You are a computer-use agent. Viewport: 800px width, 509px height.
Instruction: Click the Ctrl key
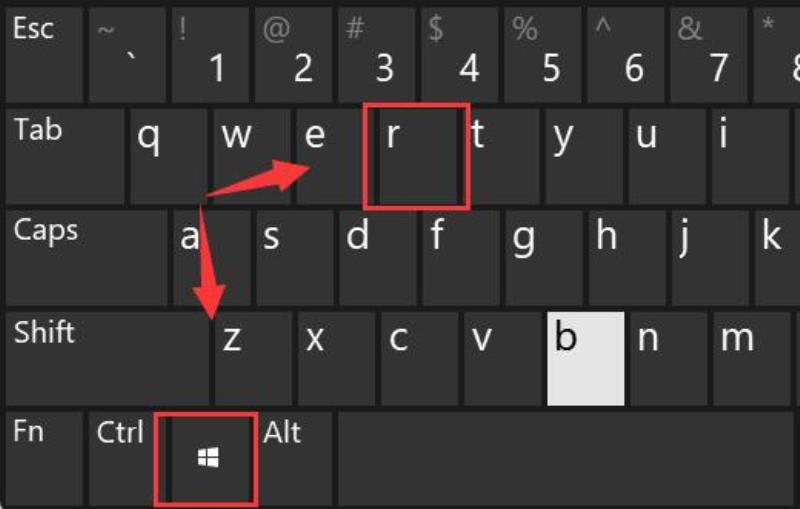point(128,459)
